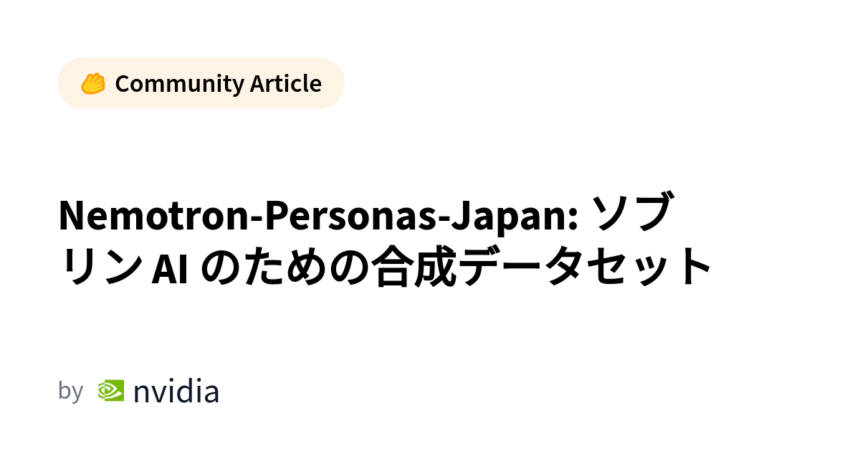Click the "AI" word in the title
The width and height of the screenshot is (860, 464).
click(171, 268)
